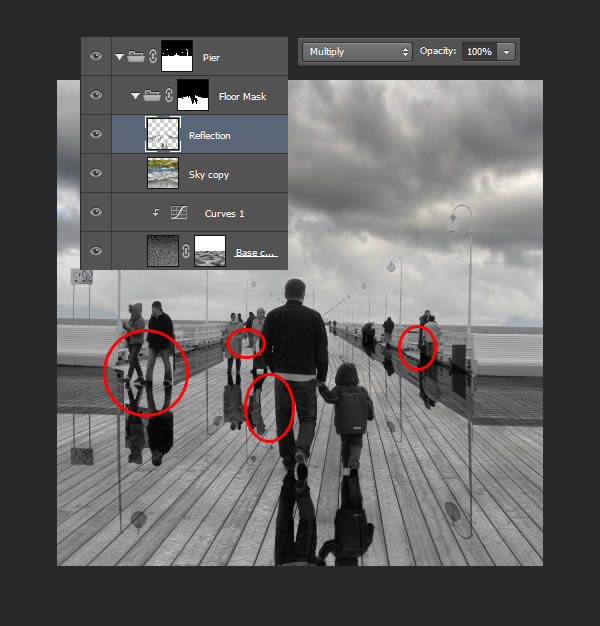Click the Reflection layer thumbnail
Viewport: 600px width, 626px height.
coord(162,134)
